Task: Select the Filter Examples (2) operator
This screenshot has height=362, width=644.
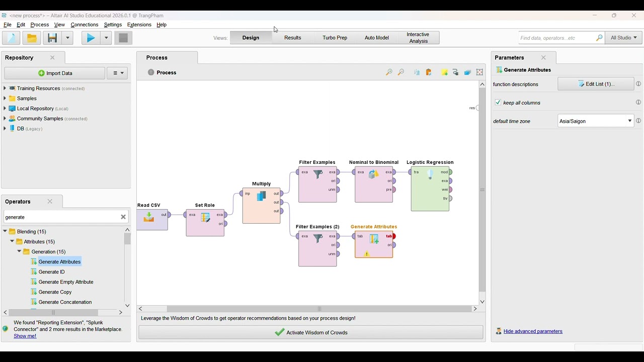Action: pyautogui.click(x=317, y=248)
